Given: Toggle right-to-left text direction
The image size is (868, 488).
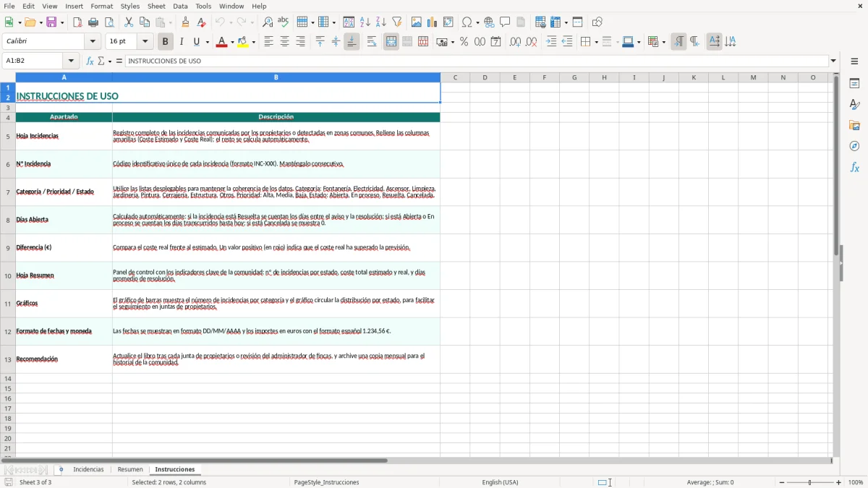Looking at the screenshot, I should (694, 42).
